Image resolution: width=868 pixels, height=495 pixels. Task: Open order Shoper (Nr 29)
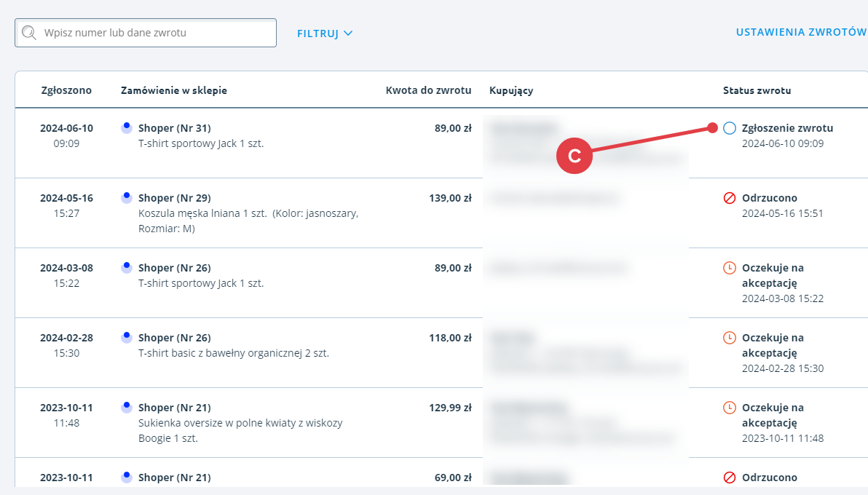point(174,198)
